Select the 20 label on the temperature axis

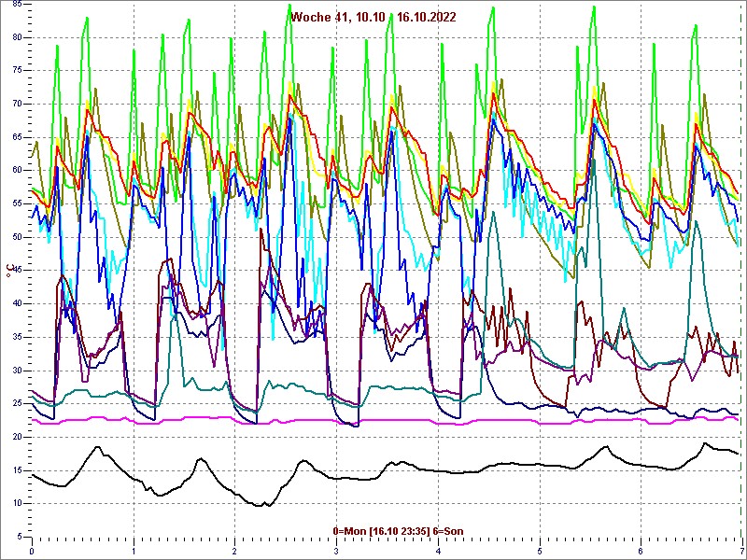[16, 437]
